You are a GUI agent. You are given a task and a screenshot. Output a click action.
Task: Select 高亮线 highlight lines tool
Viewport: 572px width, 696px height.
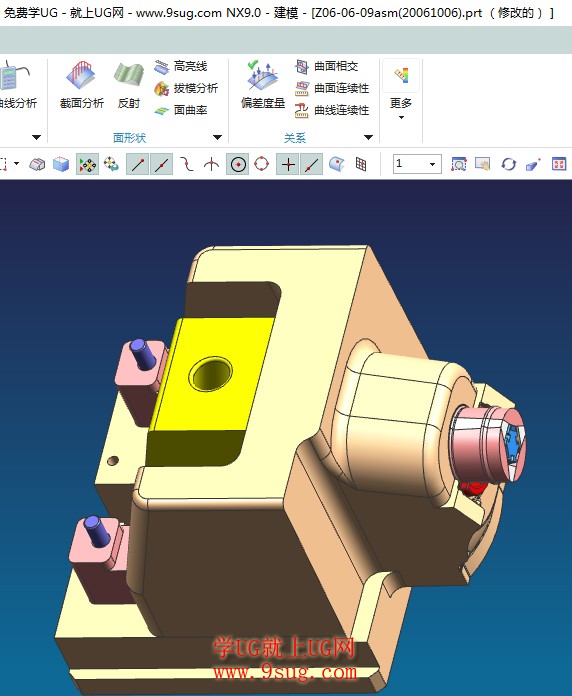coord(181,67)
